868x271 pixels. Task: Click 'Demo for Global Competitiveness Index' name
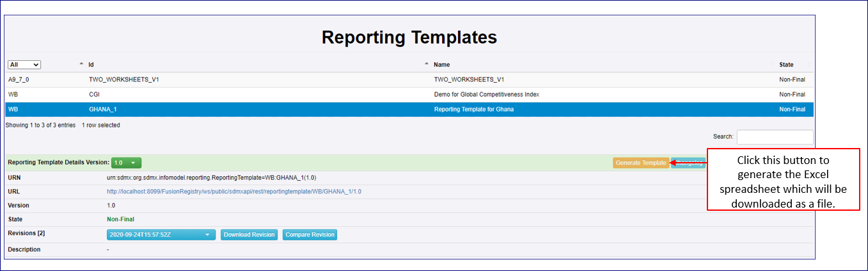(486, 94)
